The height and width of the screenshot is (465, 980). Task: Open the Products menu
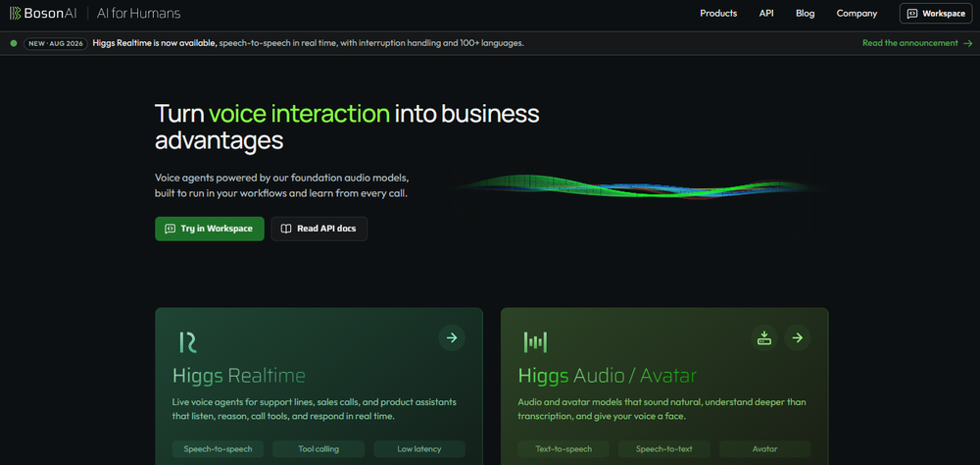tap(718, 13)
